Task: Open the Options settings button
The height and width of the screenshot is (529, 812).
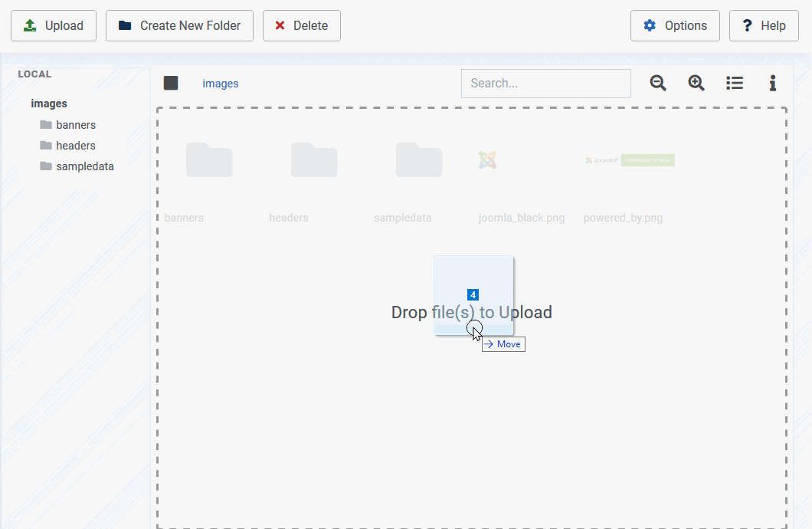Action: click(x=675, y=26)
